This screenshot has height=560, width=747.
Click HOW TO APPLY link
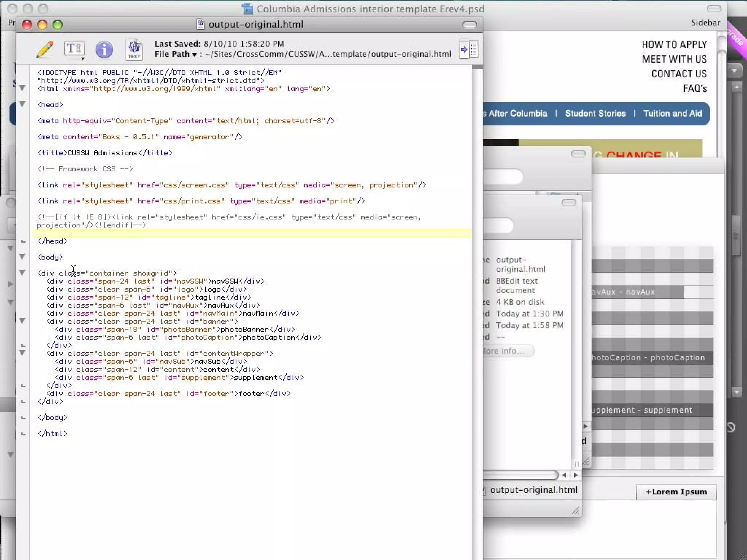tap(674, 44)
